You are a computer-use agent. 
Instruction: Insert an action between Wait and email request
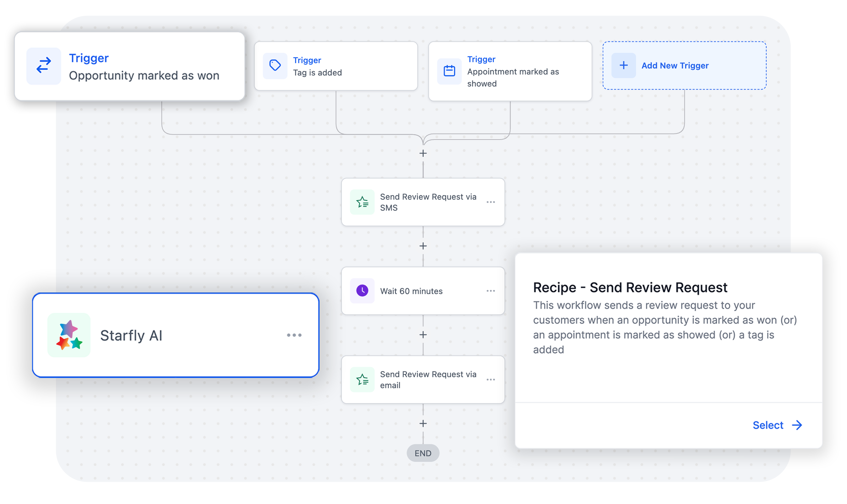tap(423, 335)
